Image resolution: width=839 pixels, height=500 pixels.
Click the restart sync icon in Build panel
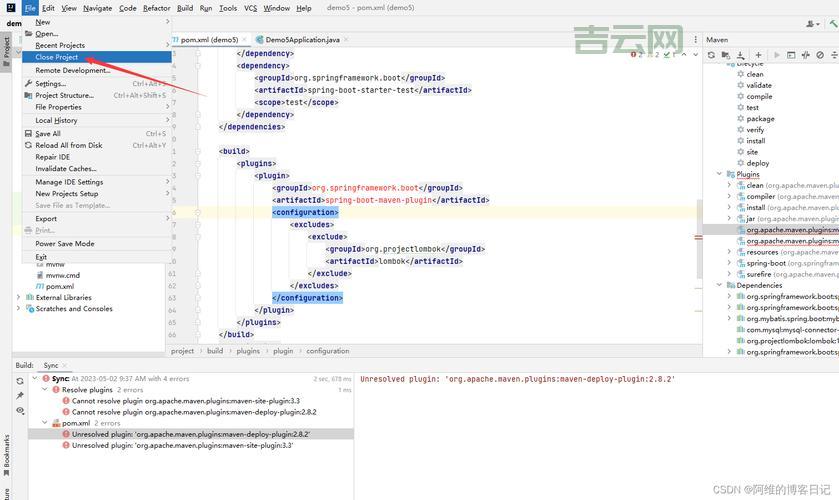tap(20, 380)
